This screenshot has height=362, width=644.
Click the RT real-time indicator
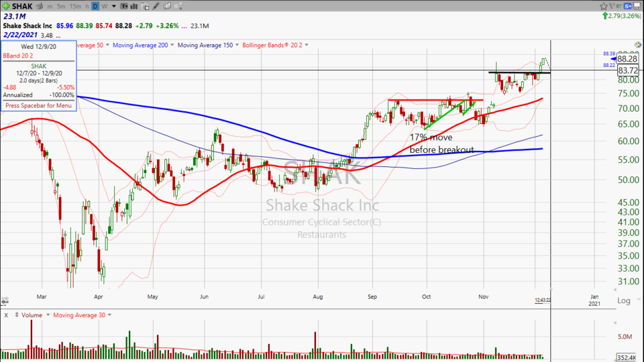click(x=619, y=6)
